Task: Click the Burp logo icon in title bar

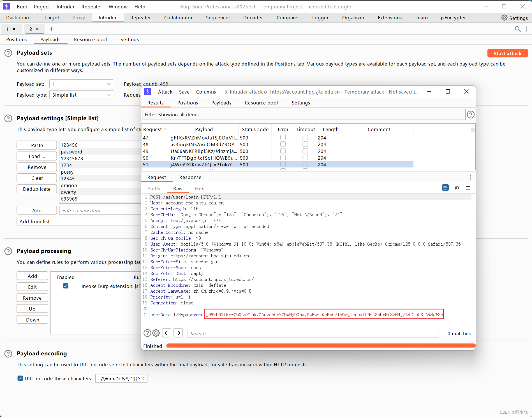Action: pos(6,6)
